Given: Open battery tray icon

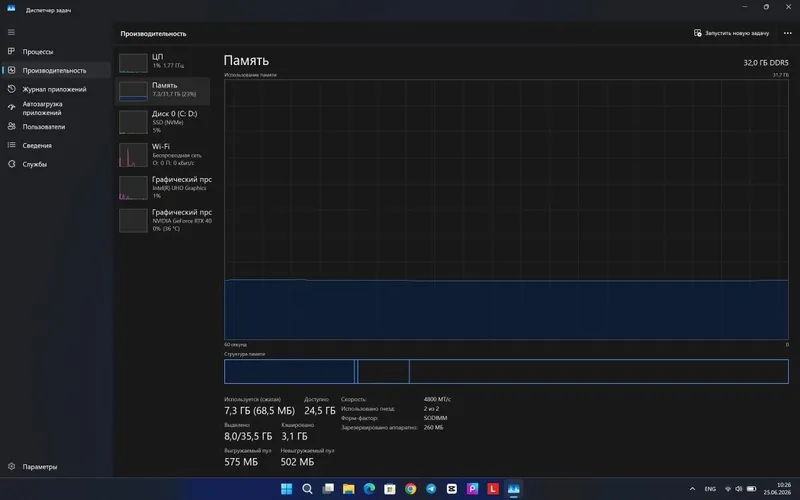Looking at the screenshot, I should click(x=751, y=489).
